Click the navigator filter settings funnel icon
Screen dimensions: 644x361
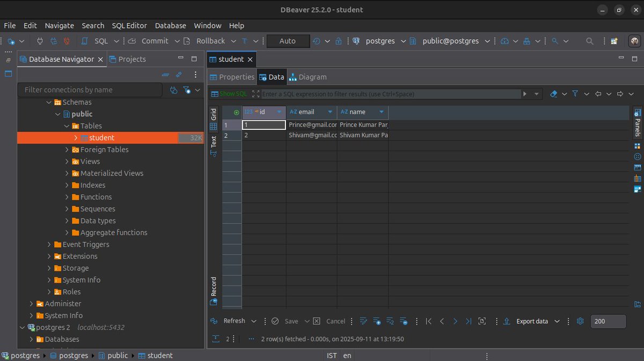(x=187, y=90)
